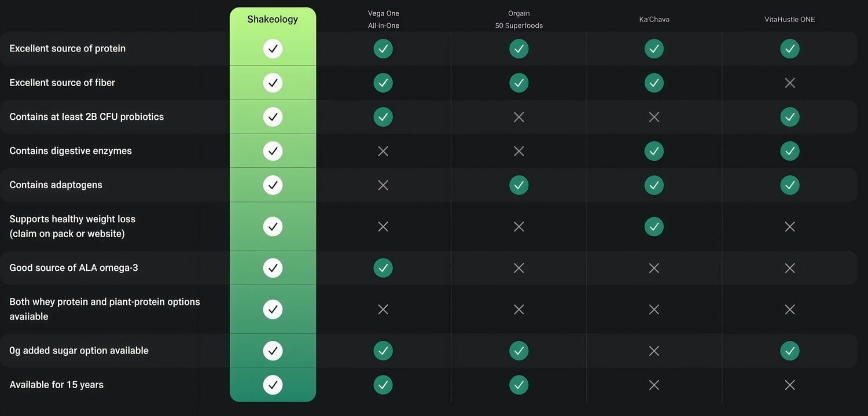Click Shakeology's protein checkmark icon
Screen dimensions: 868x416
pos(273,49)
